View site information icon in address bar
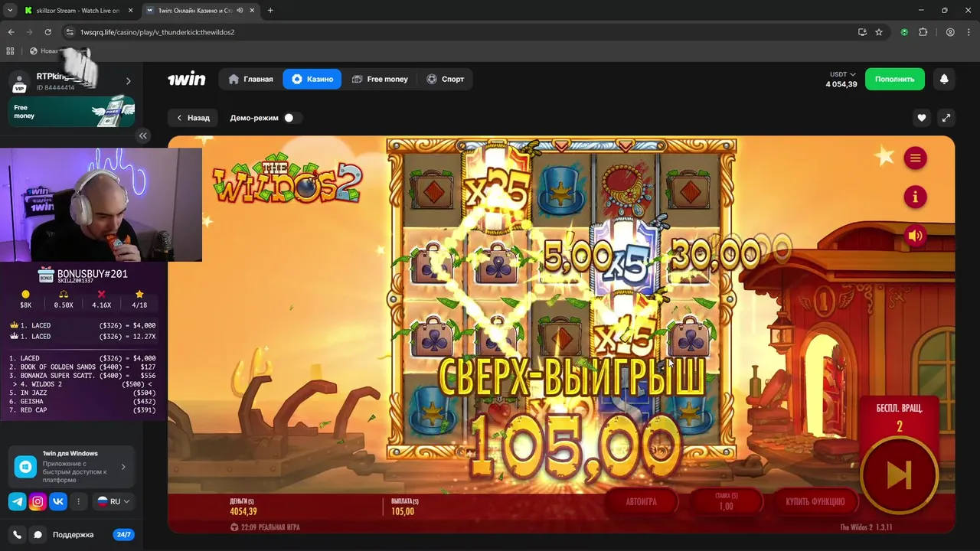Screen dimensions: 980x551 70,32
